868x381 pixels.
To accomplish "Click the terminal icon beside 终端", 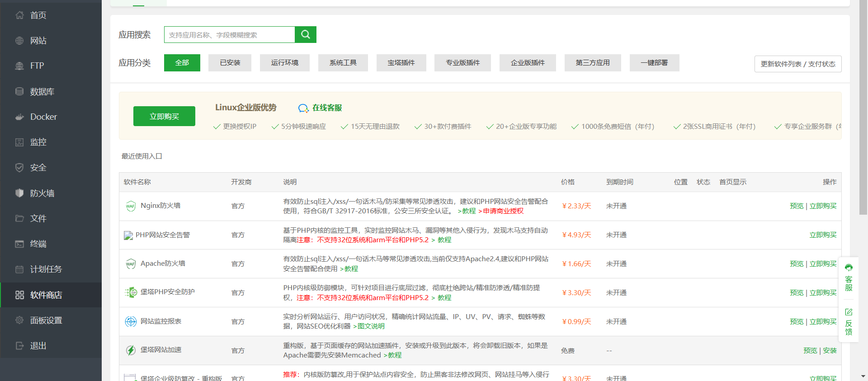I will 19,244.
